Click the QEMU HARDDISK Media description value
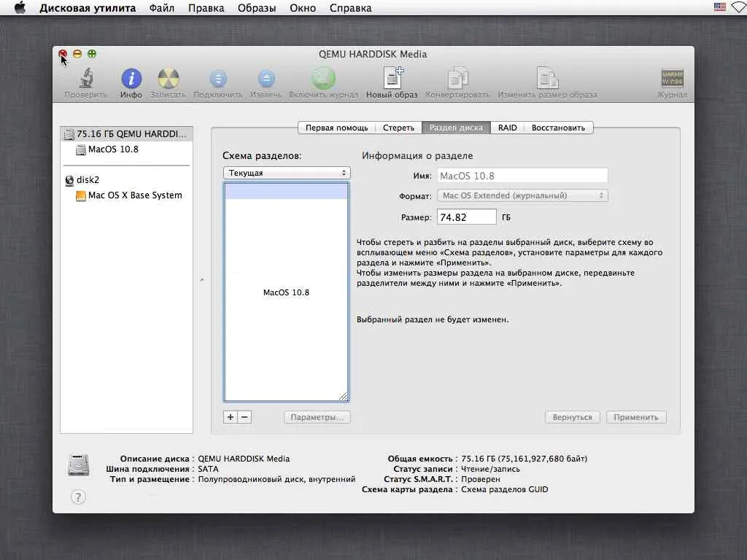 click(244, 459)
